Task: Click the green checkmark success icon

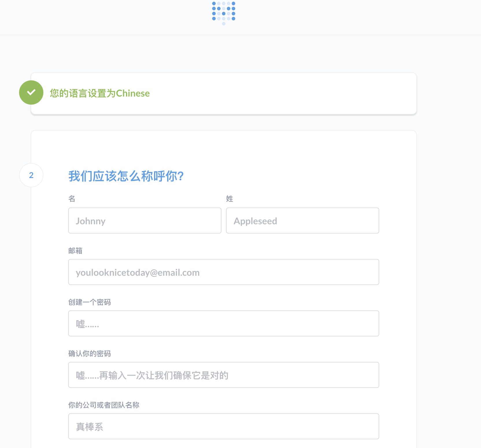Action: (31, 92)
